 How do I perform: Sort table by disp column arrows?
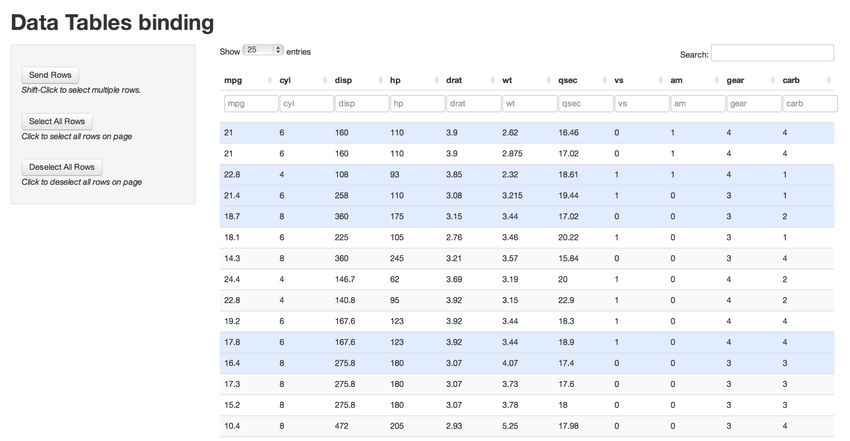tap(381, 80)
